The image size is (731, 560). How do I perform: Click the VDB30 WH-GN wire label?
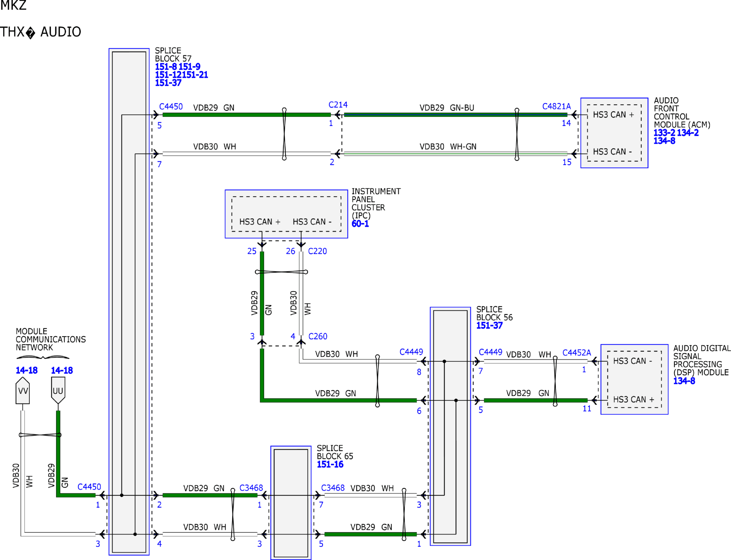[448, 146]
